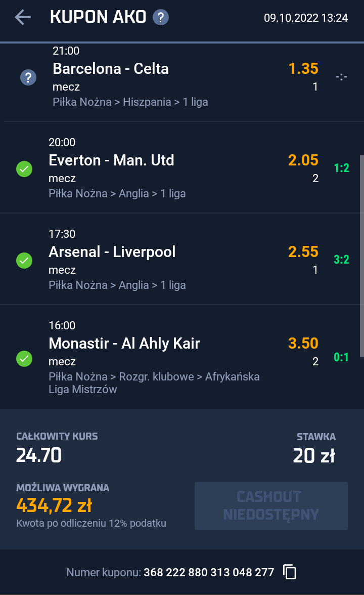This screenshot has height=595, width=364.
Task: Tap green check for Everton - Man. Utd
Action: tap(24, 169)
